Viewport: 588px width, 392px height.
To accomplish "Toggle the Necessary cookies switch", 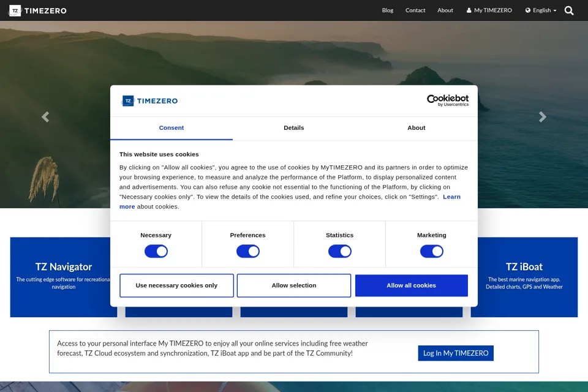I will [x=156, y=251].
